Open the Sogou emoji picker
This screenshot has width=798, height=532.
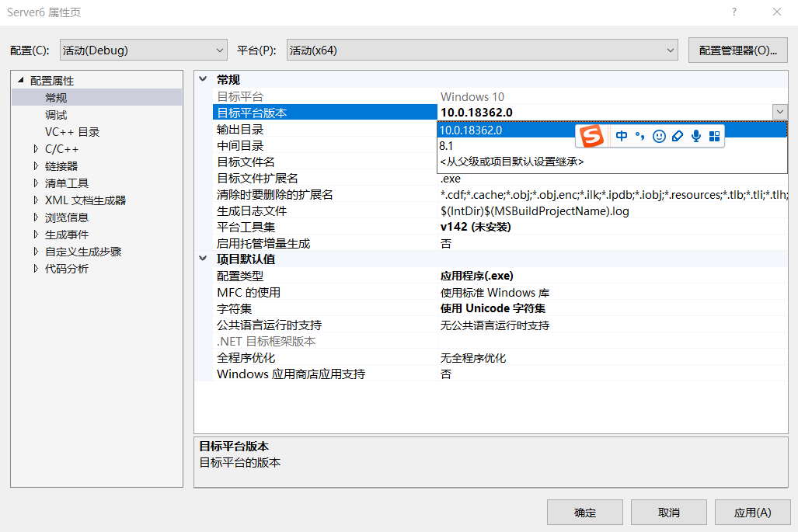[x=659, y=136]
